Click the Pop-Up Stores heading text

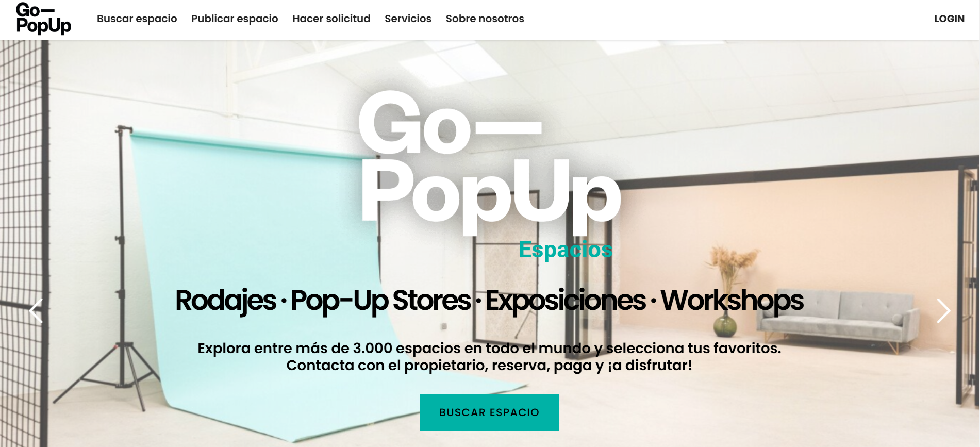[x=380, y=301]
